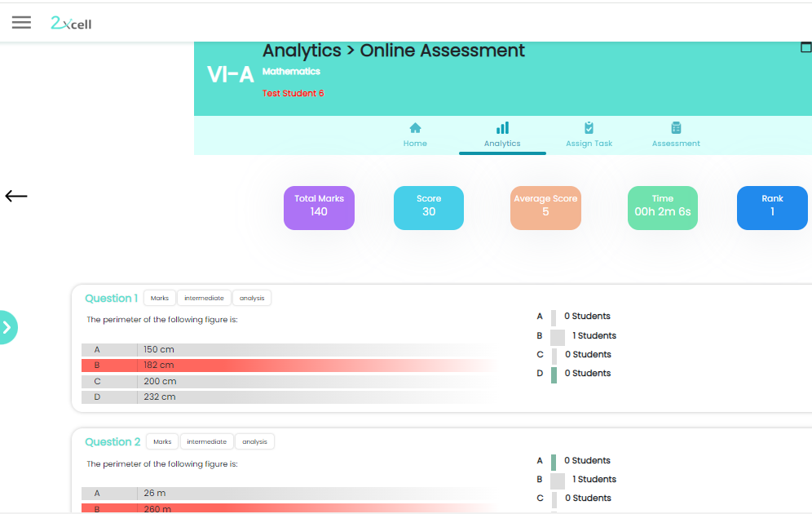812x514 pixels.
Task: Select the Total Marks 140 card
Action: tap(319, 207)
